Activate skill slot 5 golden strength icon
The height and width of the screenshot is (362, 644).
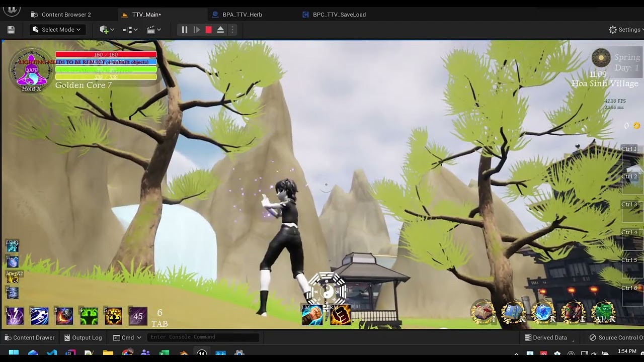[x=113, y=316]
